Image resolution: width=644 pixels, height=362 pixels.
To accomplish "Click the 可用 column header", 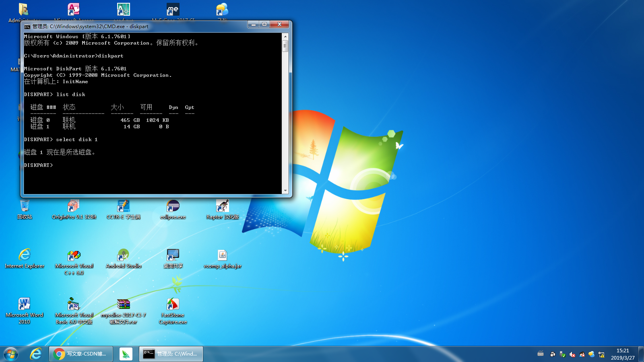I will click(146, 107).
